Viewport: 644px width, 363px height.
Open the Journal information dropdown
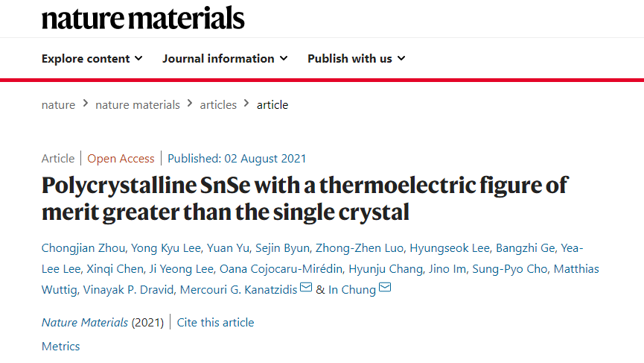(226, 59)
